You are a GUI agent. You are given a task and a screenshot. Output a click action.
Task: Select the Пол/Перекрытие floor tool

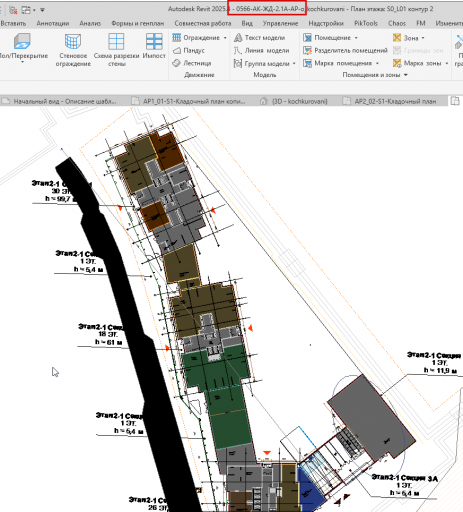[x=23, y=45]
